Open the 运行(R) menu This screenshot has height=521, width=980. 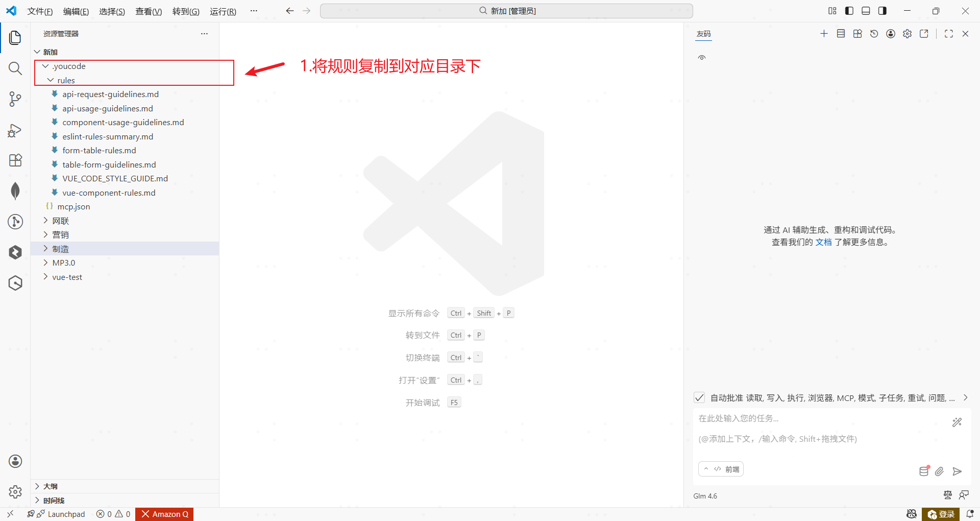click(223, 11)
